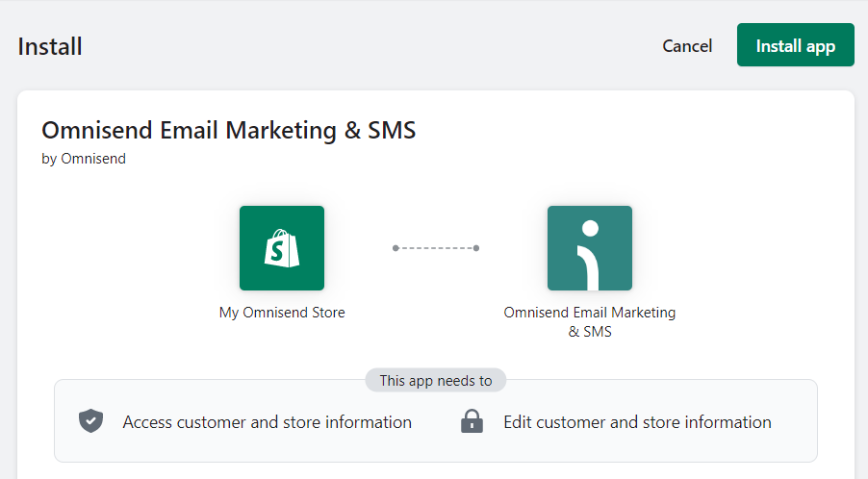868x479 pixels.
Task: Click the Shopify bag store icon
Action: pyautogui.click(x=282, y=248)
